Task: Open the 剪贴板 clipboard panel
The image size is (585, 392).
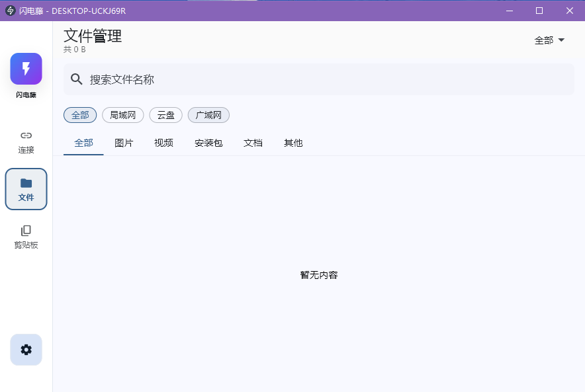Action: [26, 235]
